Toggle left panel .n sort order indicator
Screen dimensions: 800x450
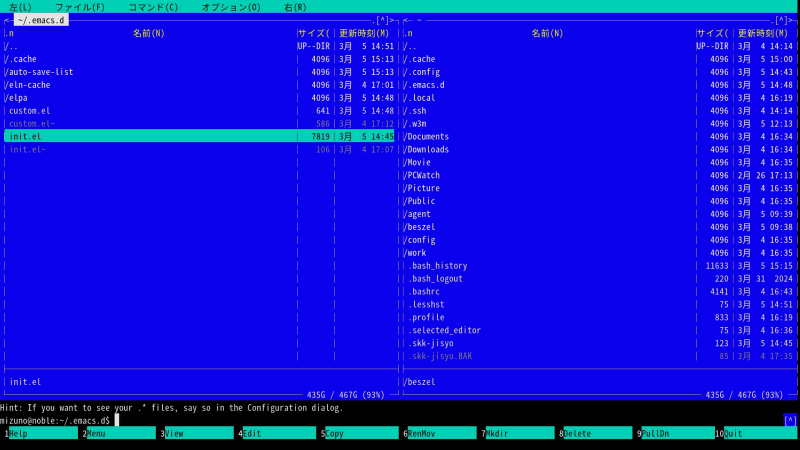click(9, 34)
